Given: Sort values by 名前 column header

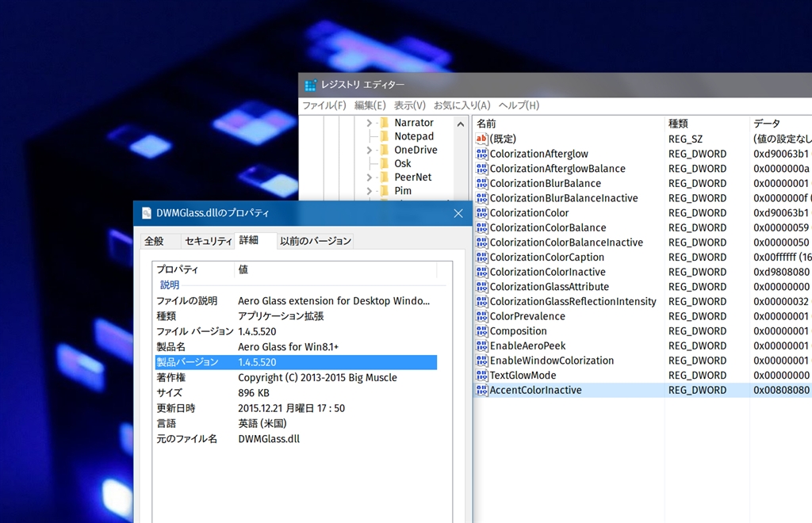Looking at the screenshot, I should tap(568, 124).
